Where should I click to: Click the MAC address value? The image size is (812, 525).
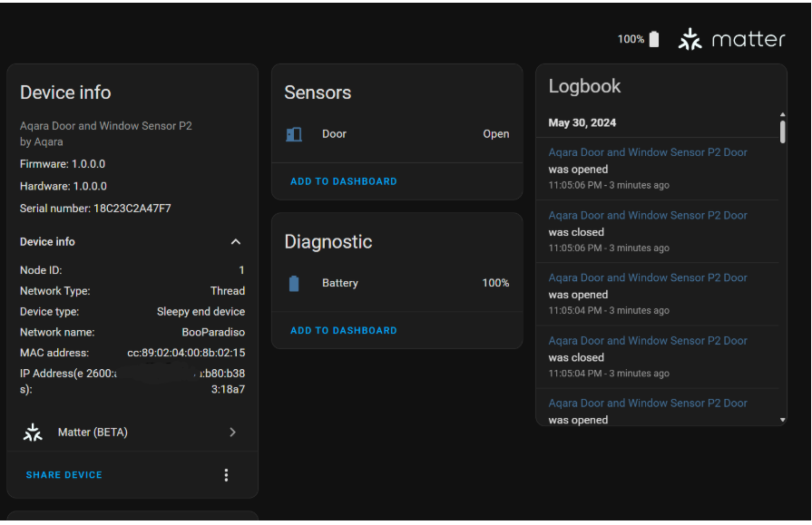186,353
